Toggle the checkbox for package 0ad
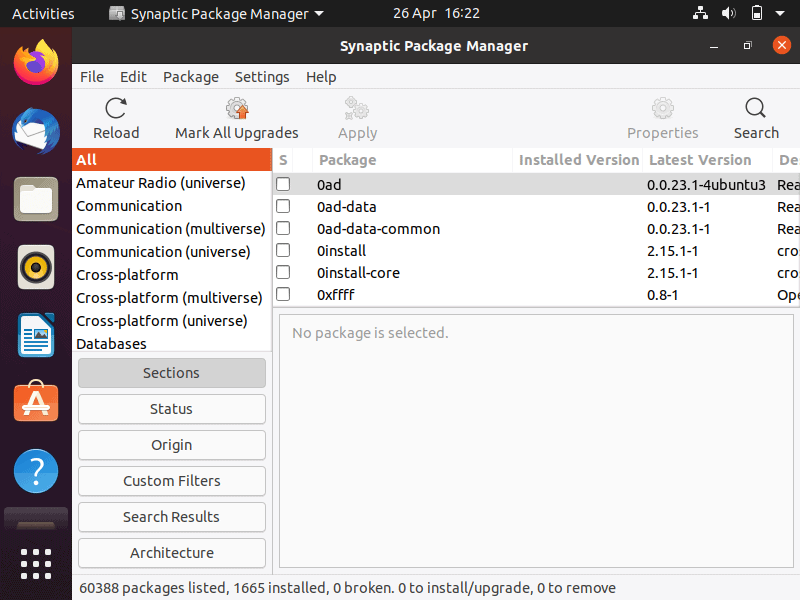800x600 pixels. click(x=283, y=184)
